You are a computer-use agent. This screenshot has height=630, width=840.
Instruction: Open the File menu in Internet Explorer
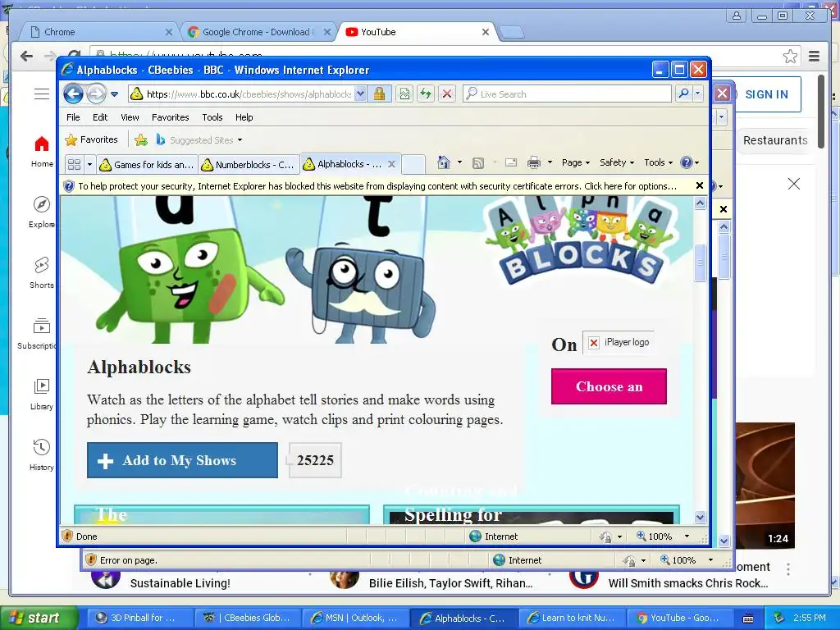pyautogui.click(x=73, y=117)
